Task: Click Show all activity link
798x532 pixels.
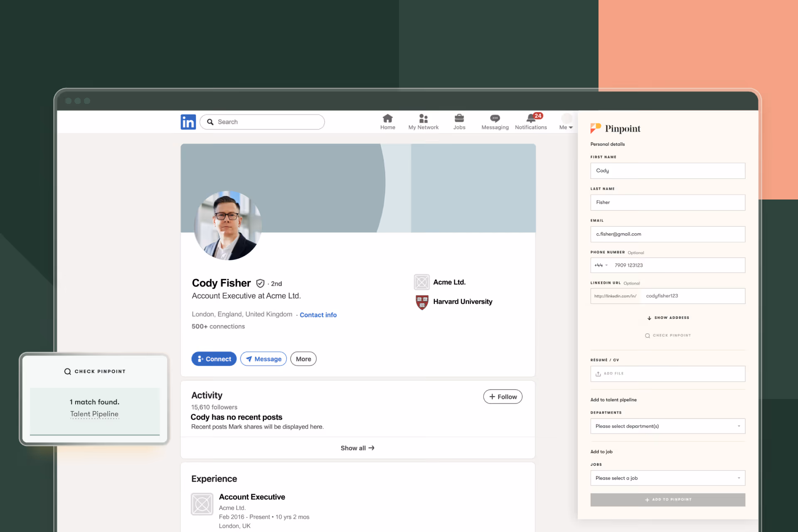Action: point(357,448)
